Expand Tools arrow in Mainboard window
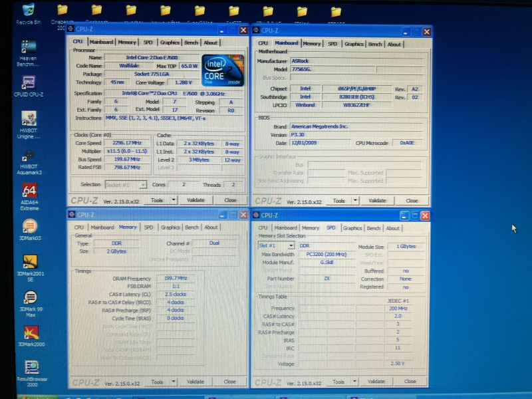 tap(355, 201)
